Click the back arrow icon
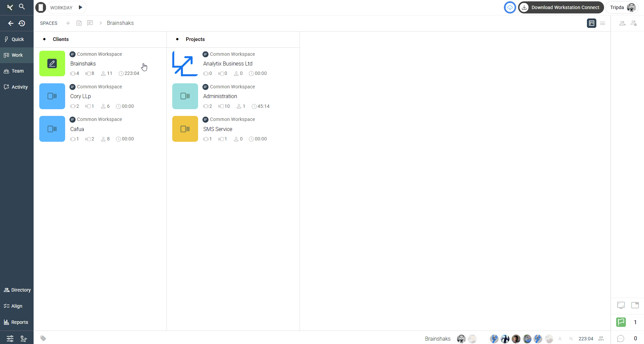This screenshot has height=344, width=644. pos(11,23)
